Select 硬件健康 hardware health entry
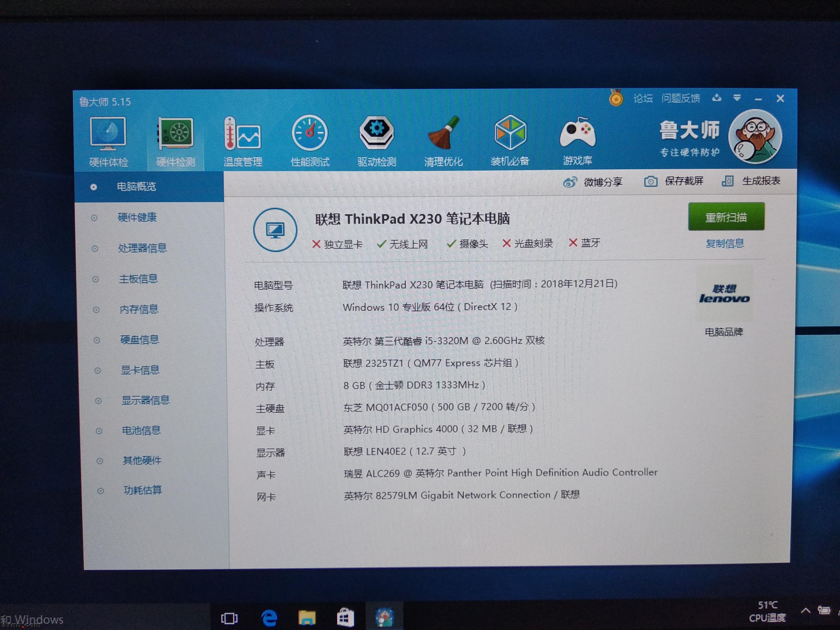Image resolution: width=840 pixels, height=630 pixels. (x=138, y=218)
